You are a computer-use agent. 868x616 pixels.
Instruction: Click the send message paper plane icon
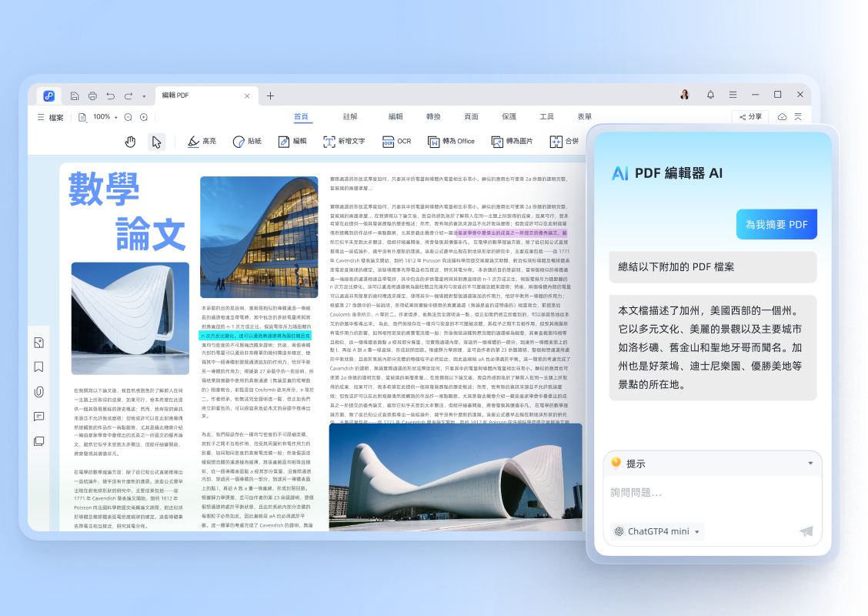[x=806, y=531]
